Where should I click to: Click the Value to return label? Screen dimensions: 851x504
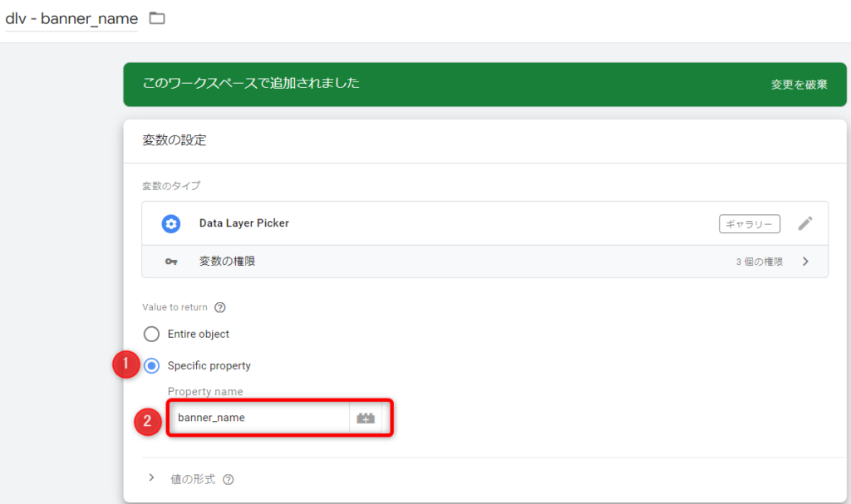tap(175, 307)
